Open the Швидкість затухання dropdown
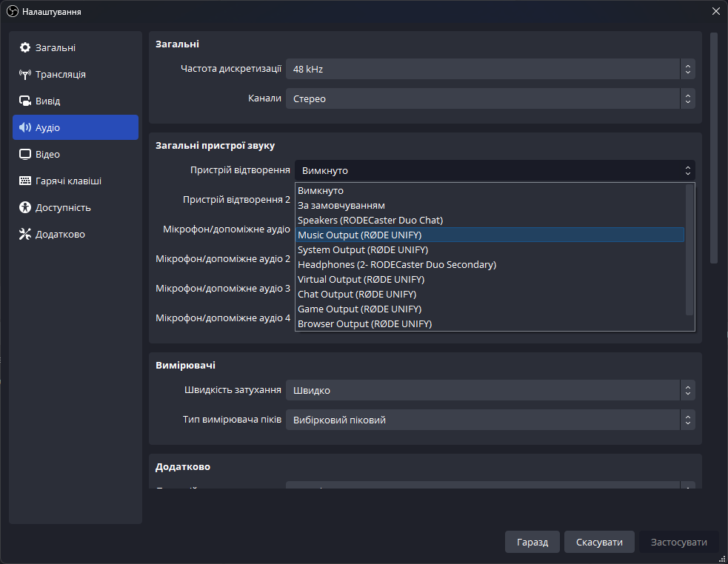This screenshot has height=564, width=728. pos(490,390)
